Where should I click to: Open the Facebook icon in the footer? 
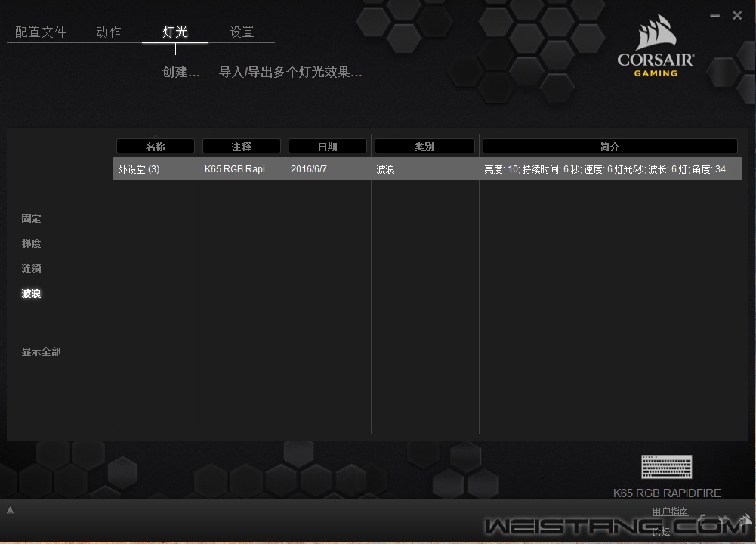point(702,519)
